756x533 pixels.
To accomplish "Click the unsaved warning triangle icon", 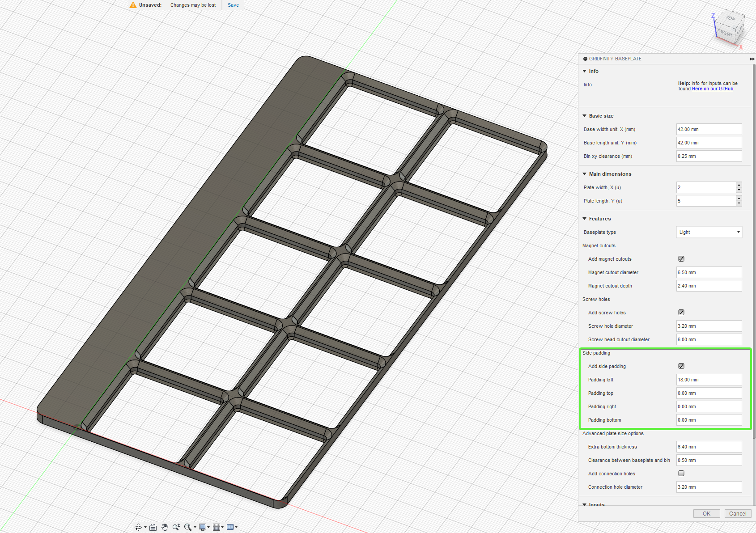I will (x=133, y=5).
